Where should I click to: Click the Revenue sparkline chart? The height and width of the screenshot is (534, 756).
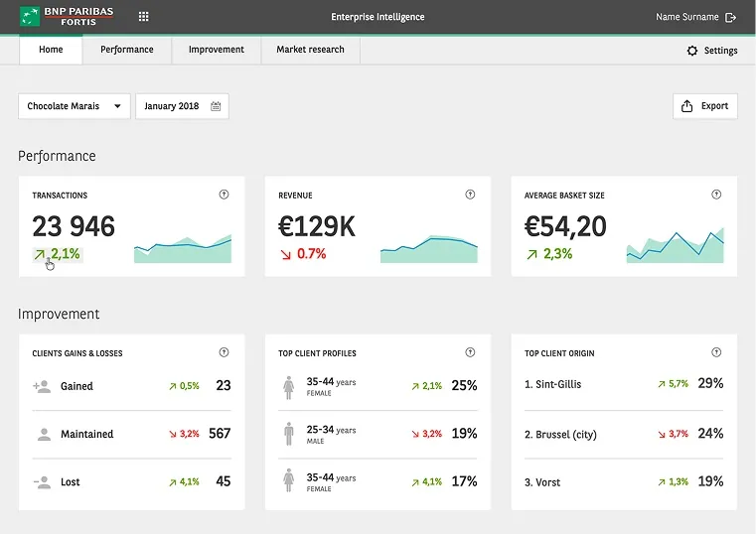428,249
